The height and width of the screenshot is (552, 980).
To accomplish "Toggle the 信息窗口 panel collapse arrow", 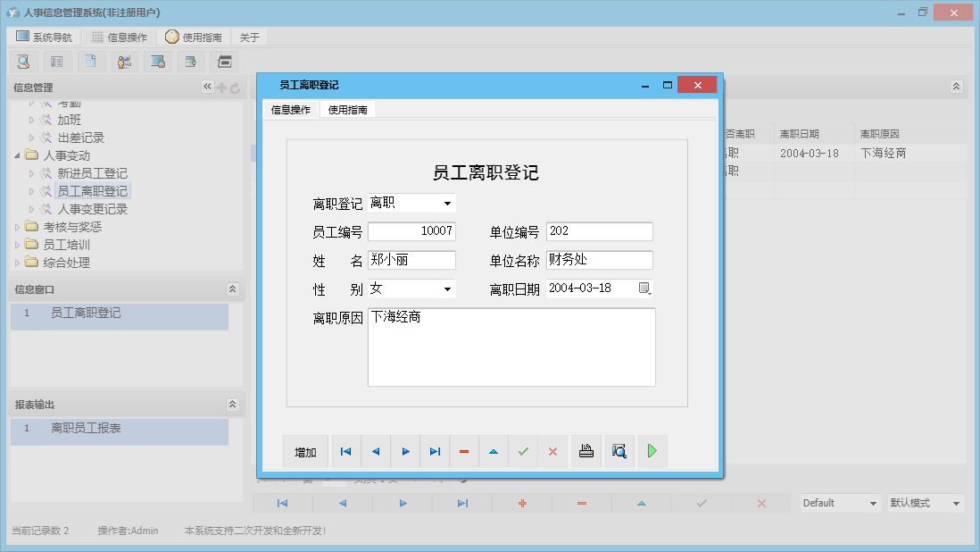I will pyautogui.click(x=232, y=289).
